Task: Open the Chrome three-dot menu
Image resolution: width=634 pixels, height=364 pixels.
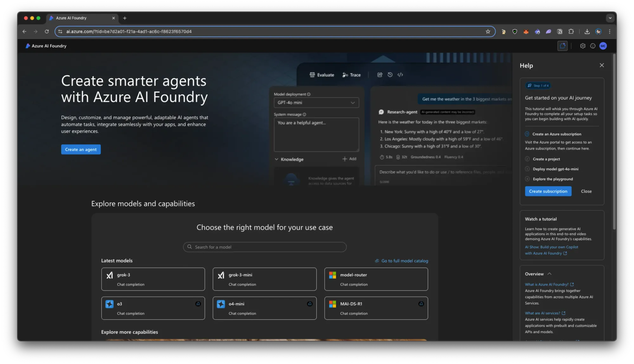Action: click(x=610, y=31)
